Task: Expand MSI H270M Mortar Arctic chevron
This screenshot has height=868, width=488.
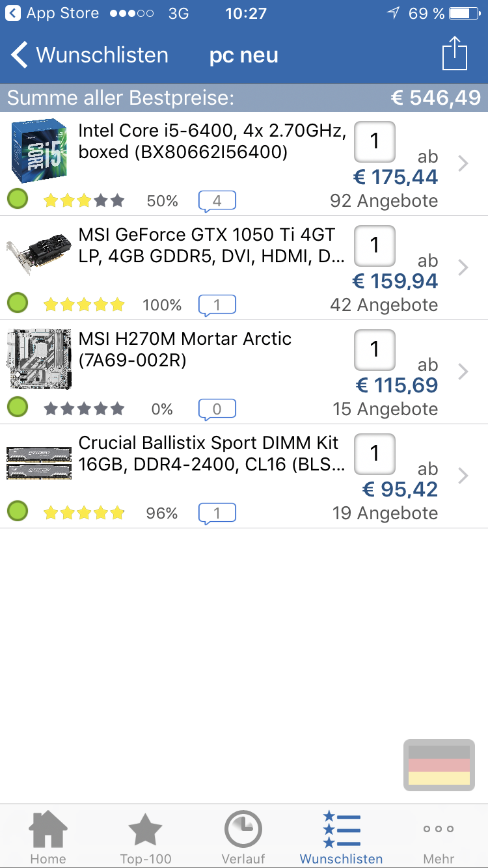Action: tap(463, 372)
